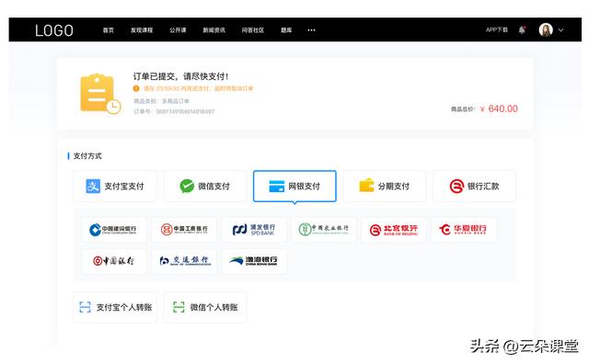Choose China Bohai Bank logo (渤海银行)
Viewport: 589px width, 364px height.
[x=254, y=260]
